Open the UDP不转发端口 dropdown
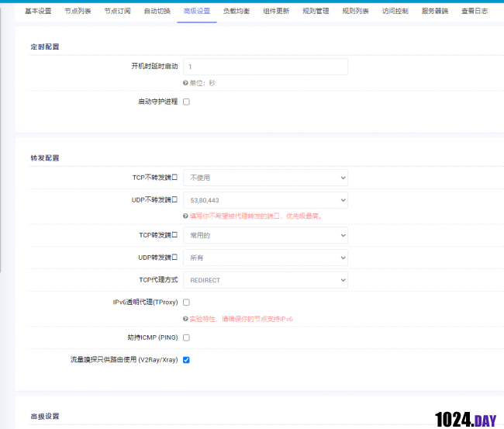Viewport: 504px width, 429px height. 265,200
